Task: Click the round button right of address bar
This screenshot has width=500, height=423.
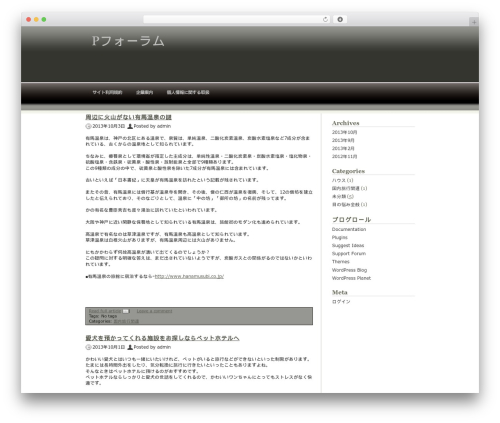Action: 340,19
